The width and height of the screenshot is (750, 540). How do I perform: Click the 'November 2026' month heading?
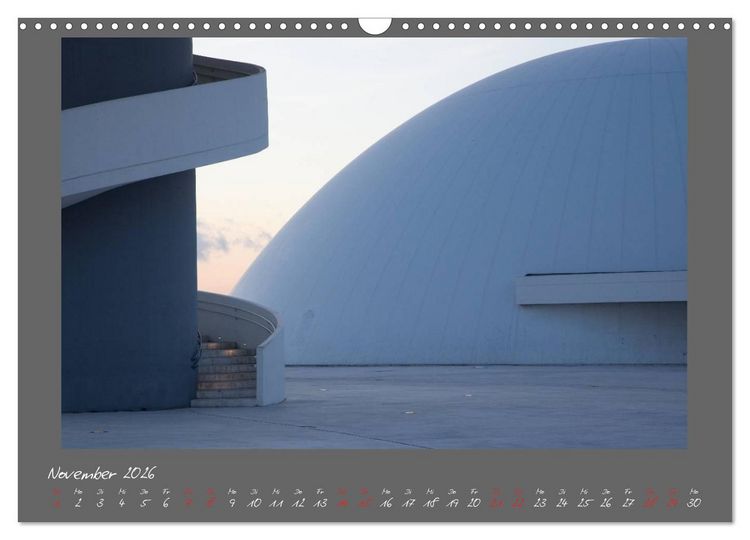coord(101,474)
